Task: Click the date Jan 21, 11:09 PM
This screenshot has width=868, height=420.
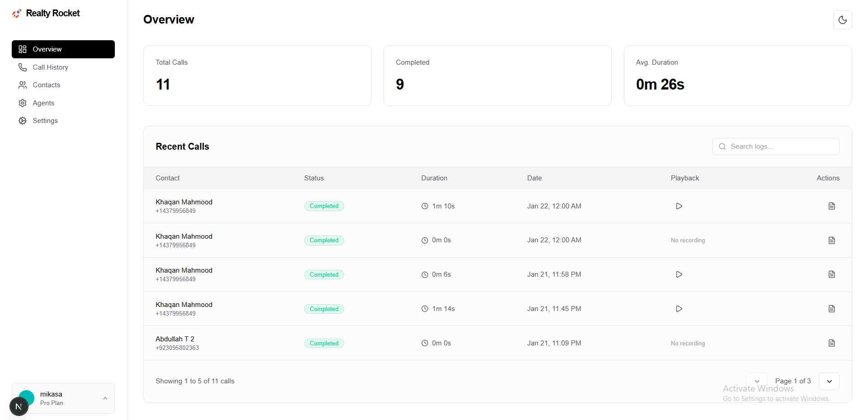Action: tap(554, 343)
